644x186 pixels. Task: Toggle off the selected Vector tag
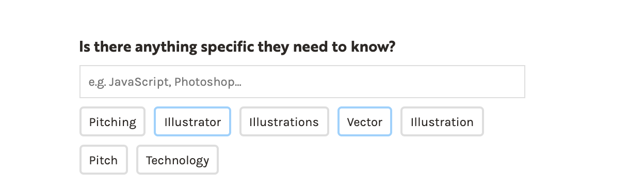[x=365, y=122]
